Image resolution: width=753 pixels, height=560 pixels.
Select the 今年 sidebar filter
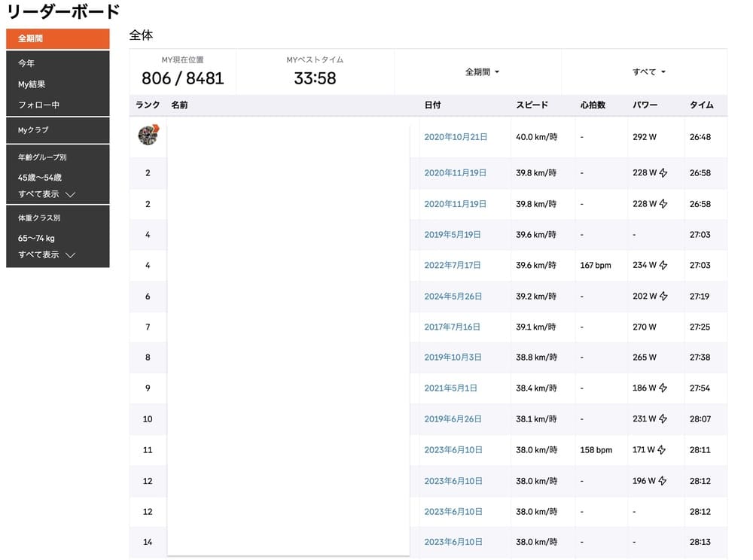pos(26,63)
